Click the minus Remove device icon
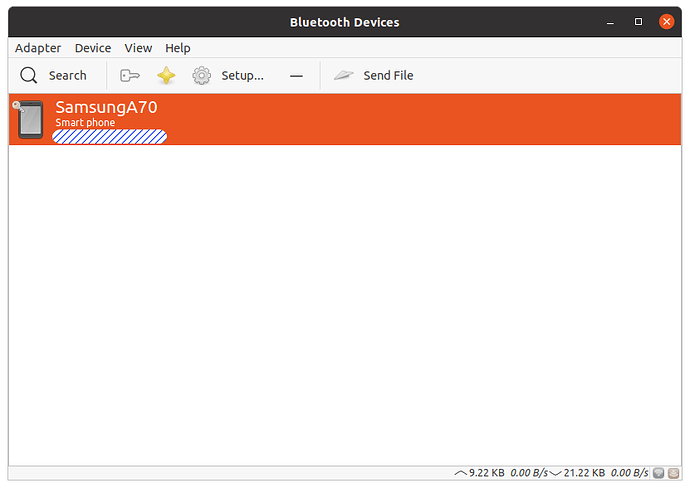Image resolution: width=690 pixels, height=488 pixels. tap(296, 76)
